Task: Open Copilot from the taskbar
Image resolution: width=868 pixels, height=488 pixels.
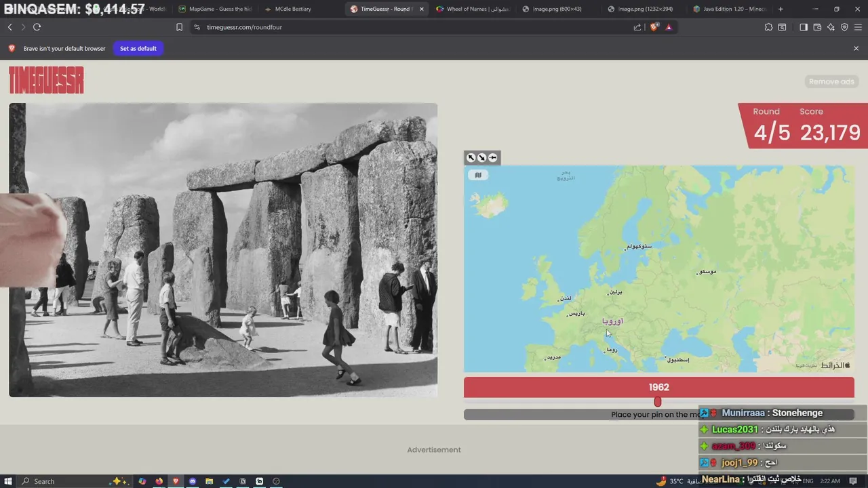Action: pos(142,481)
